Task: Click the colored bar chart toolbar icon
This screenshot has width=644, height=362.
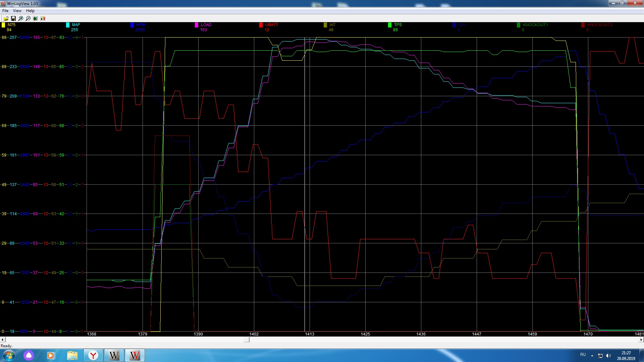Action: (x=43, y=18)
